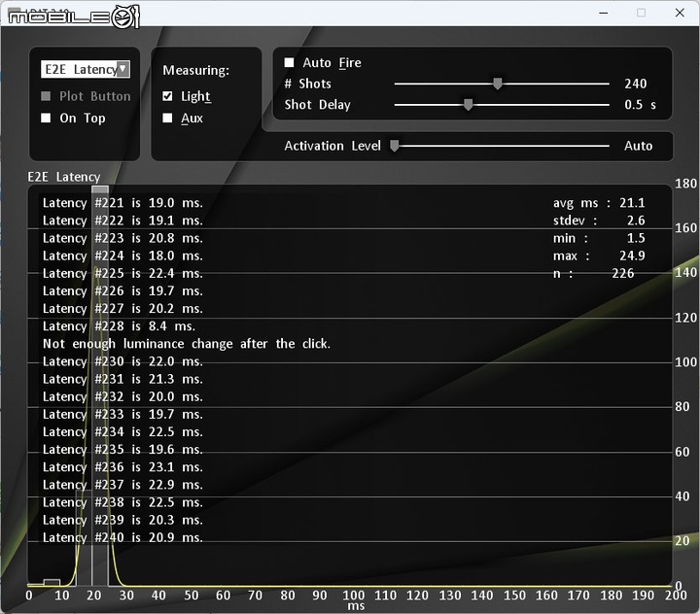
Task: Enable the On Top checkbox
Action: click(x=46, y=118)
